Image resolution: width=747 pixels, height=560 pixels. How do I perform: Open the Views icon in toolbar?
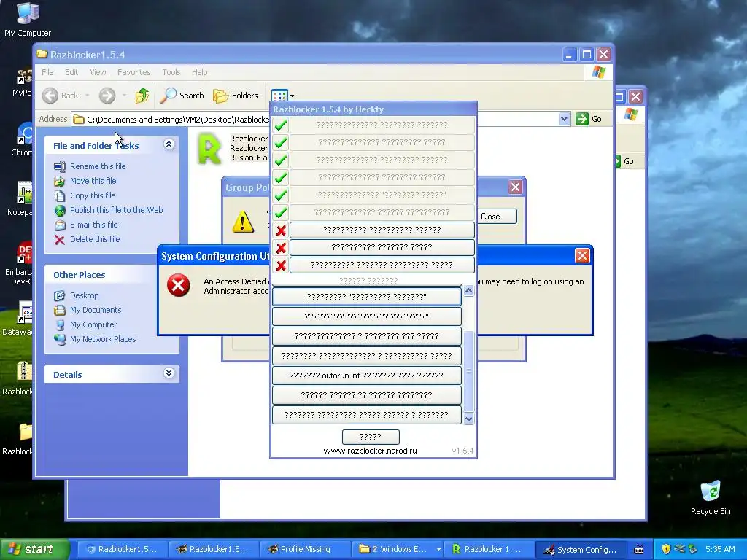[x=279, y=96]
